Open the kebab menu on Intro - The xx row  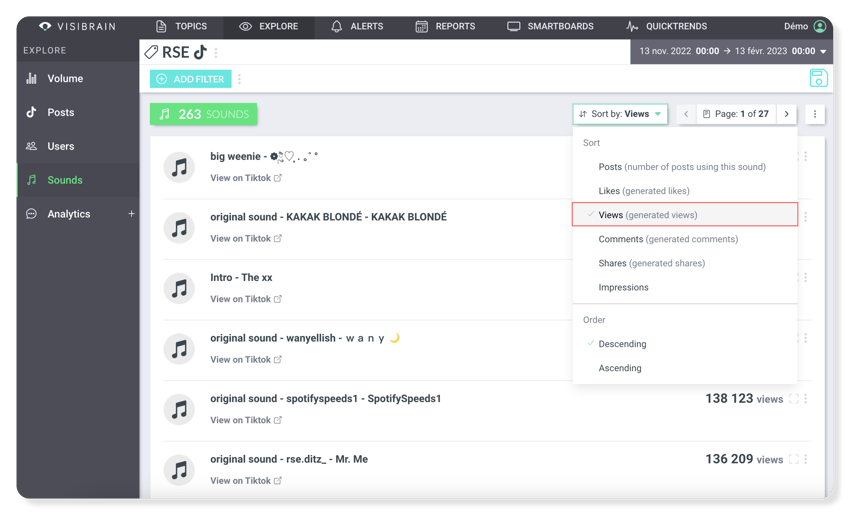click(x=806, y=278)
